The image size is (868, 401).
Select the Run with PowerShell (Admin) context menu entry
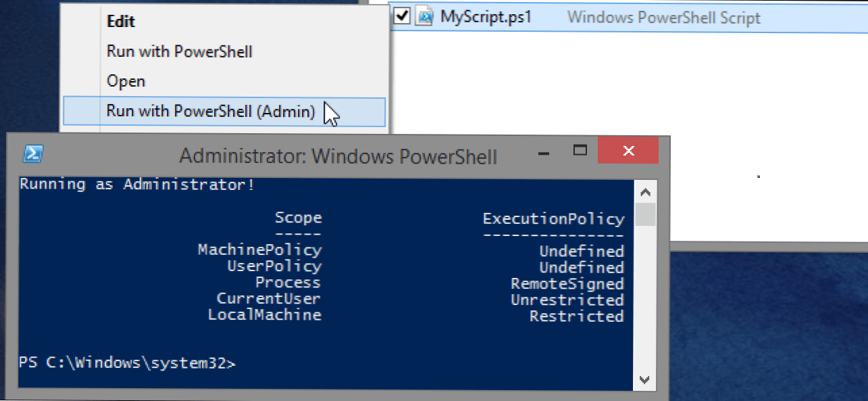click(209, 110)
